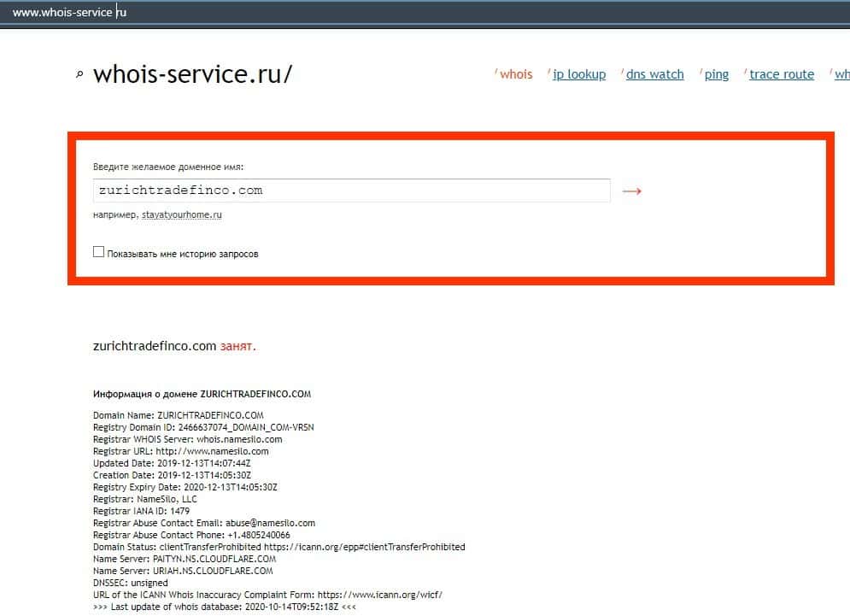Select the Registry Expiry Date line
Viewport: 850px width, 616px height.
[x=185, y=487]
